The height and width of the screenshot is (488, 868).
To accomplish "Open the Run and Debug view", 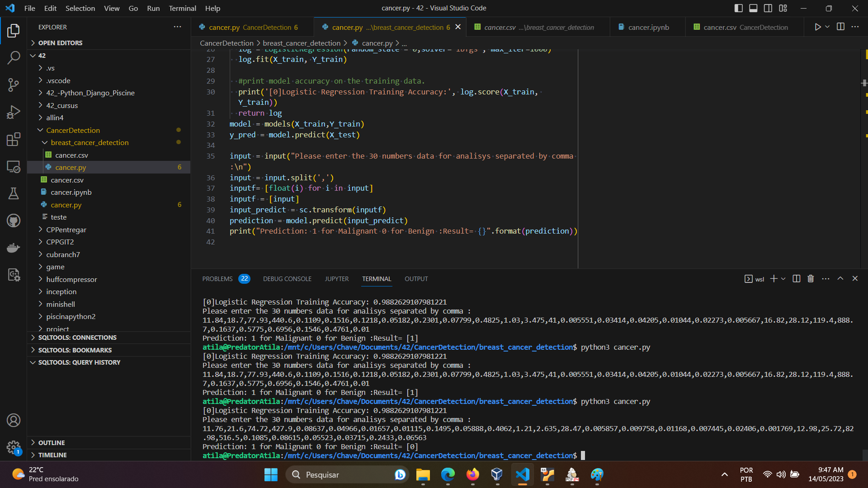I will point(14,112).
